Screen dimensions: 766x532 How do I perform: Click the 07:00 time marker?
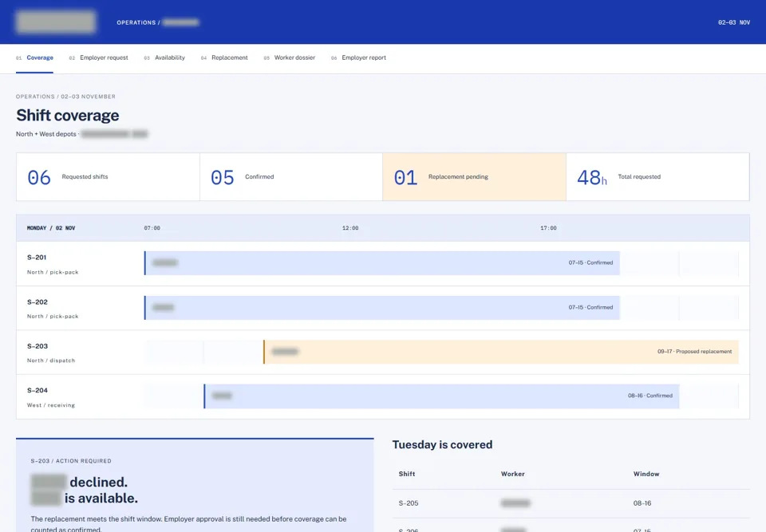click(x=152, y=228)
